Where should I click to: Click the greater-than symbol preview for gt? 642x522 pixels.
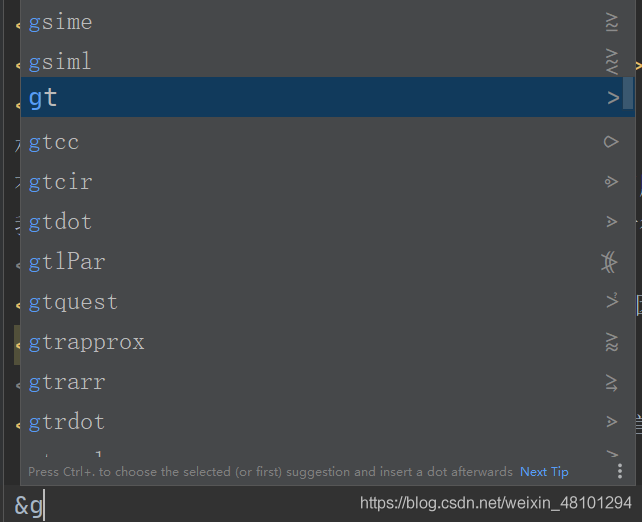613,98
